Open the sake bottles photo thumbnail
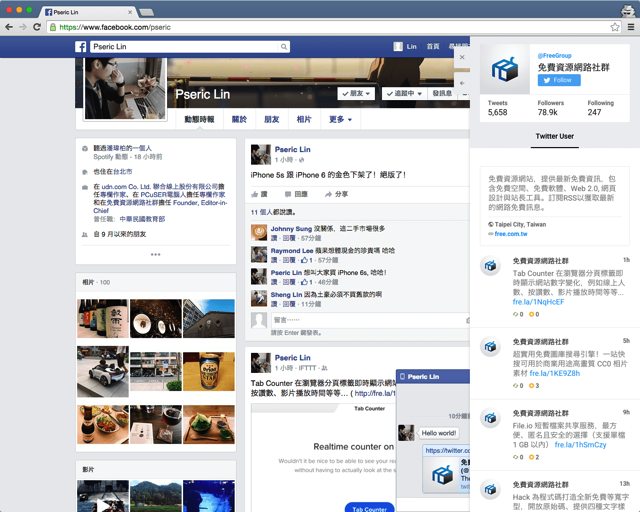The image size is (640, 512). pyautogui.click(x=103, y=318)
